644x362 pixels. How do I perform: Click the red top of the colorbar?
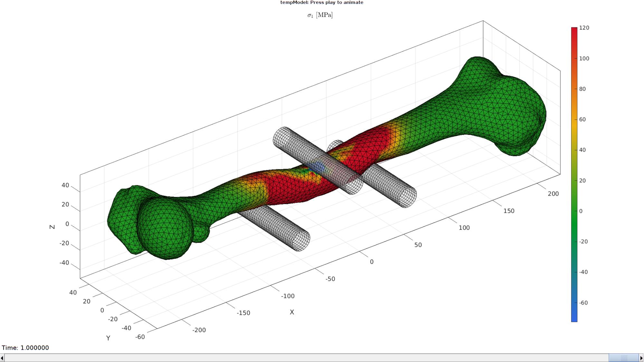[574, 31]
